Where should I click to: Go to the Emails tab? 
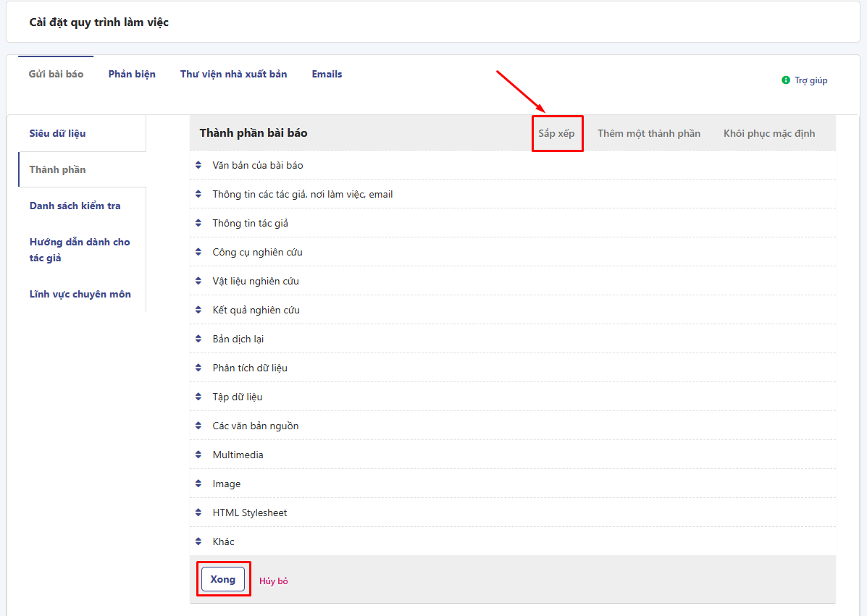click(327, 74)
